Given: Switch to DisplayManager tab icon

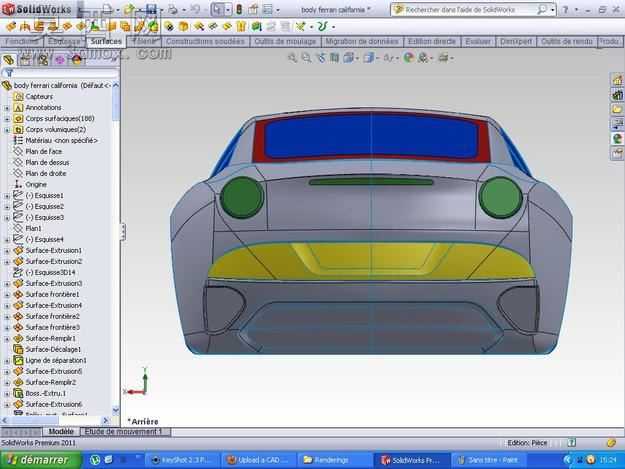Looking at the screenshot, I should (77, 60).
